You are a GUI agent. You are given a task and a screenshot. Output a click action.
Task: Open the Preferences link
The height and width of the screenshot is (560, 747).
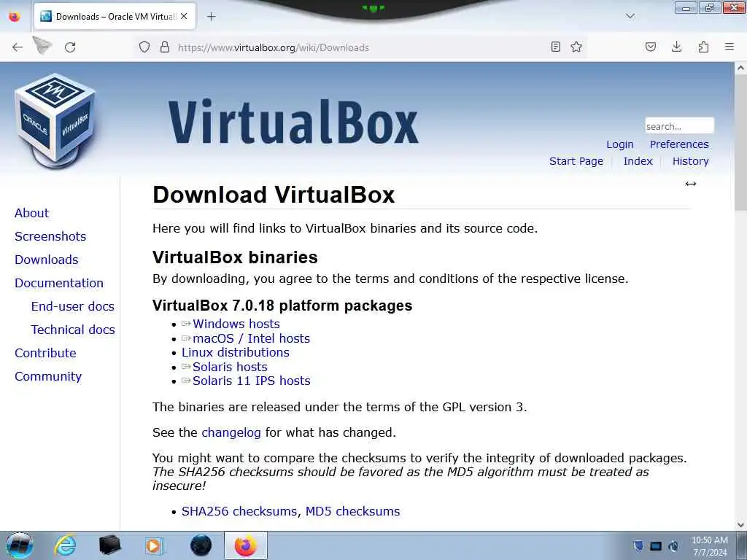[679, 144]
